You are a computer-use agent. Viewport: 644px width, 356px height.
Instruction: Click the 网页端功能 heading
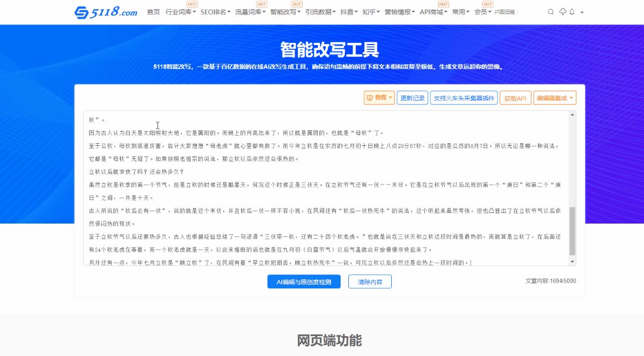point(329,340)
